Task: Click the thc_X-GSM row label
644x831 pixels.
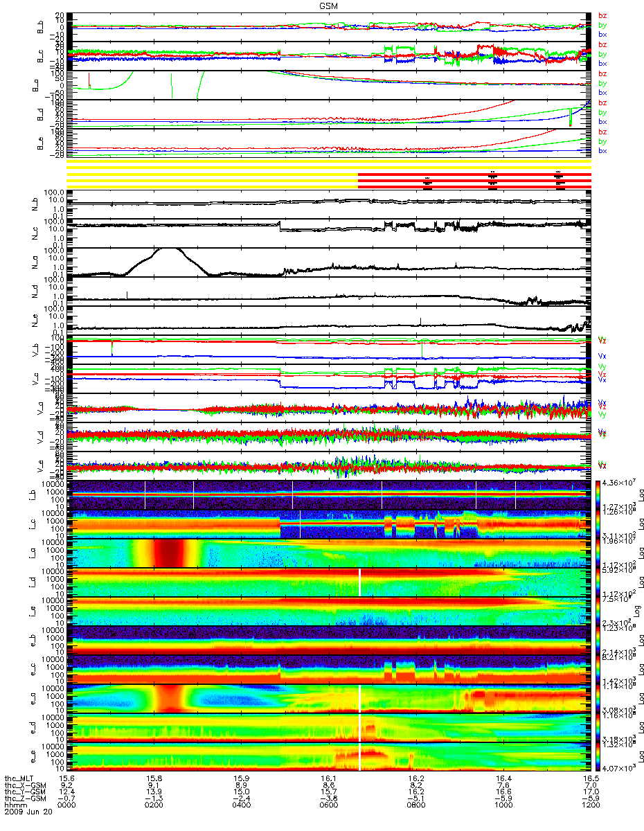Action: 26,785
